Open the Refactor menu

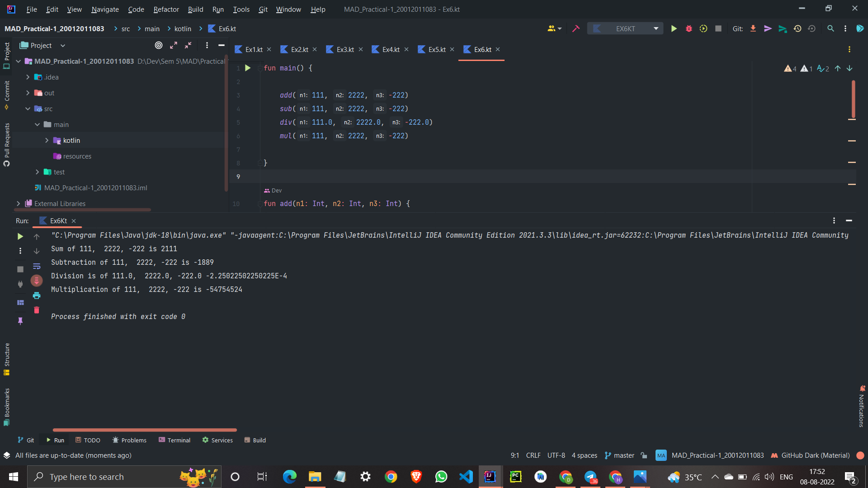(166, 9)
